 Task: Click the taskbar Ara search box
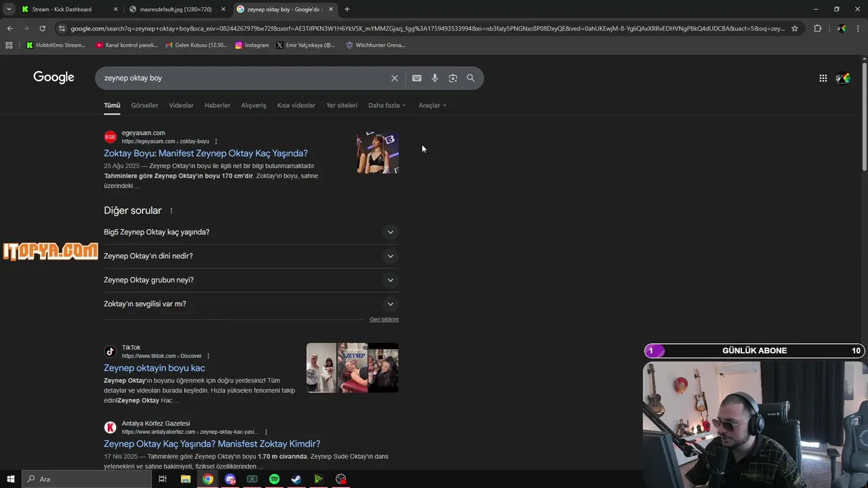pos(86,479)
